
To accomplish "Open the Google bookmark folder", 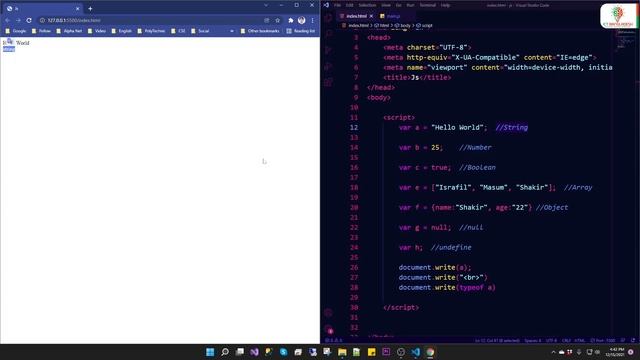I will tap(16, 31).
